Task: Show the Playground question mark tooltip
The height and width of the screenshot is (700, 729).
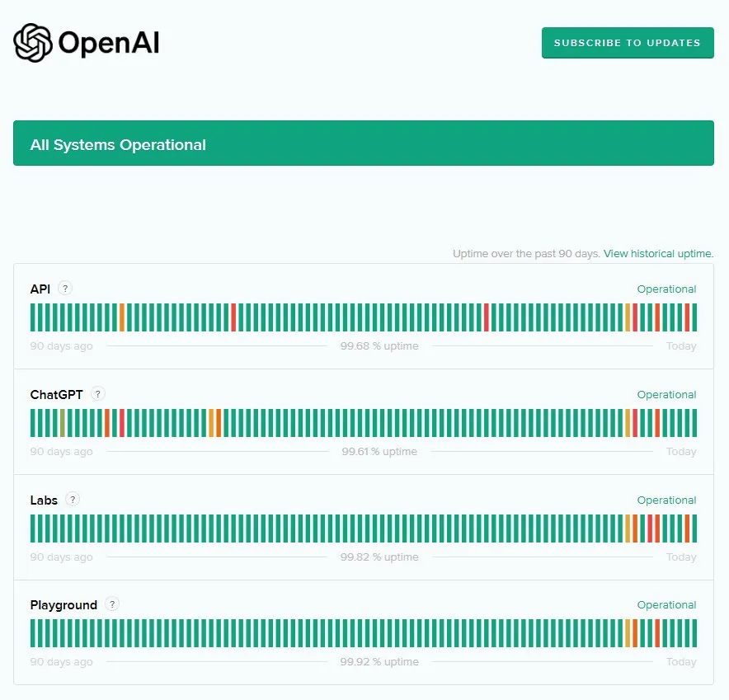Action: 112,604
